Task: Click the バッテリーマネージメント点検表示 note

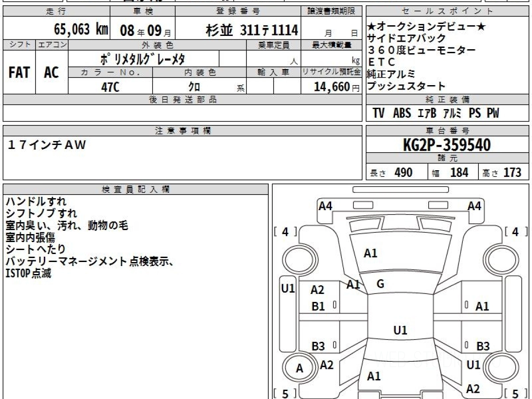Action: pos(89,262)
